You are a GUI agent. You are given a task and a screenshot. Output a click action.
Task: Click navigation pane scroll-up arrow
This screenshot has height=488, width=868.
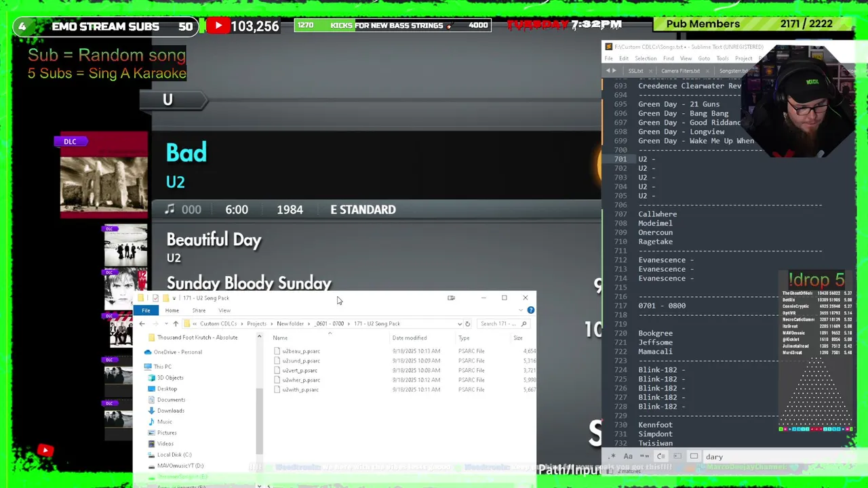[x=259, y=337]
